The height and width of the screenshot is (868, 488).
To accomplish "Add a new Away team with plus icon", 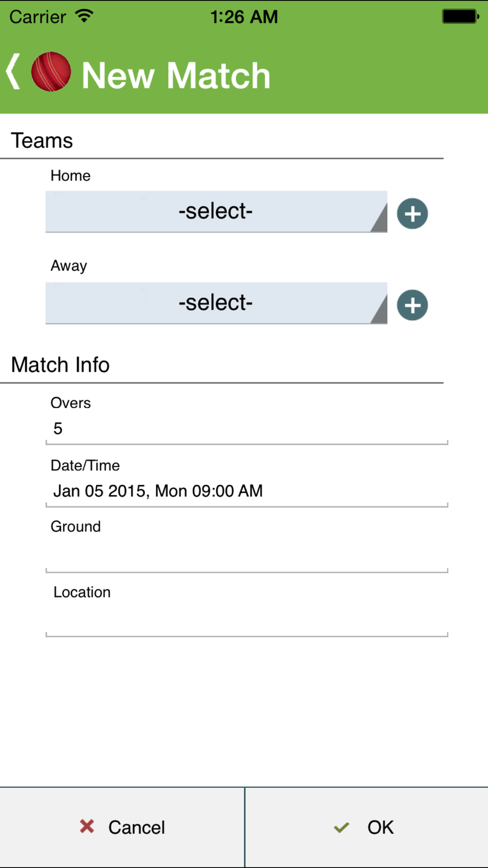I will tap(412, 305).
